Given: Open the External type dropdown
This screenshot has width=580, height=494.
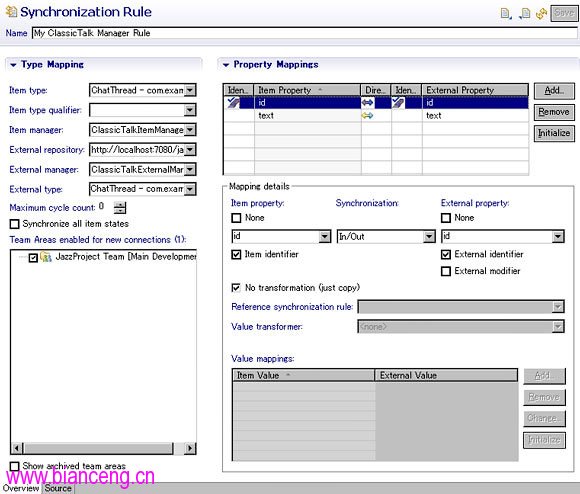Looking at the screenshot, I should click(x=190, y=189).
